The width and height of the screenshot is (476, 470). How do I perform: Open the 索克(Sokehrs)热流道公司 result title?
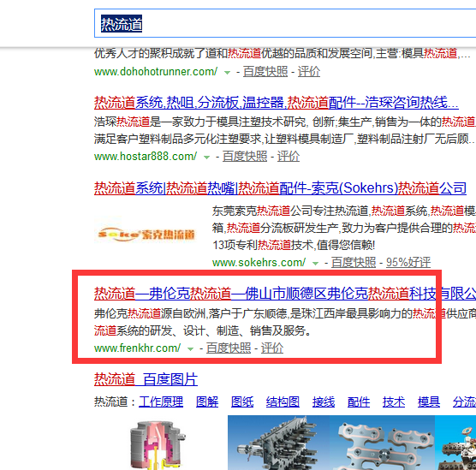(280, 188)
